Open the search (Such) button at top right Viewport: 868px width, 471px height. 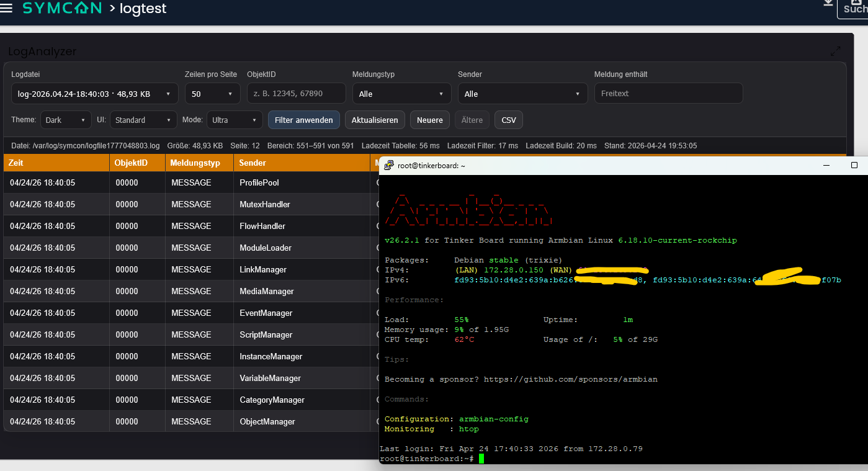click(854, 7)
